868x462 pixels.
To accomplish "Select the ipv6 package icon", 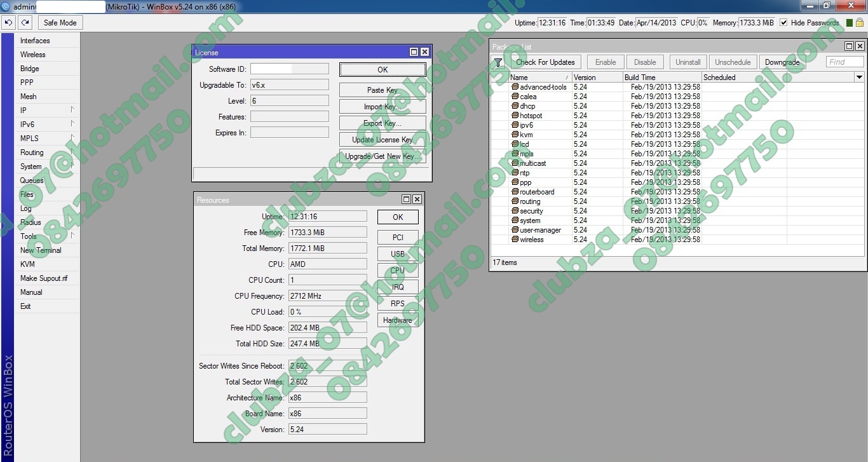I will coord(515,125).
